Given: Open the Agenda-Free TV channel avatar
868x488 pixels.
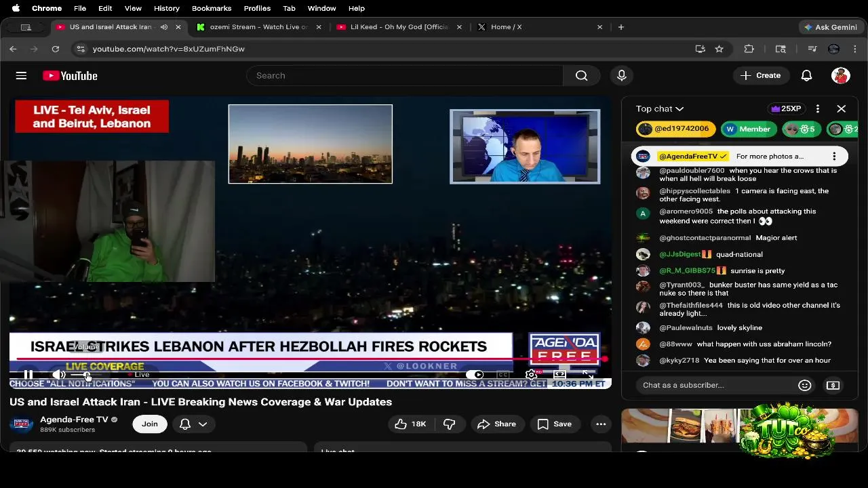Looking at the screenshot, I should [22, 424].
